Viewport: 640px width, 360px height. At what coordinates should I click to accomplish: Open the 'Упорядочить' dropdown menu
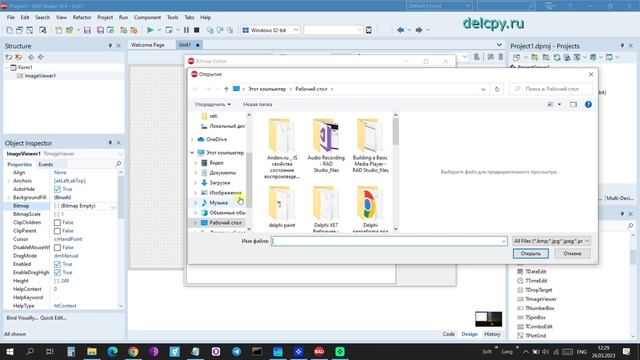(212, 104)
